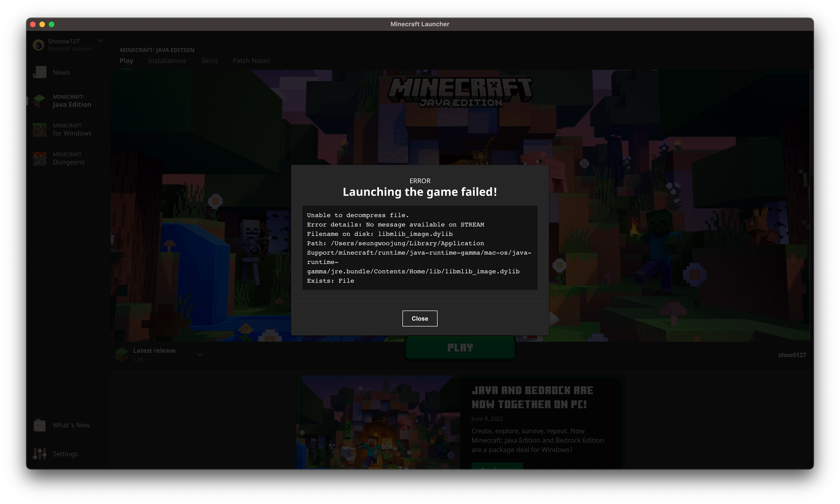The width and height of the screenshot is (840, 504).
Task: Click the green zoom window button
Action: [x=52, y=24]
